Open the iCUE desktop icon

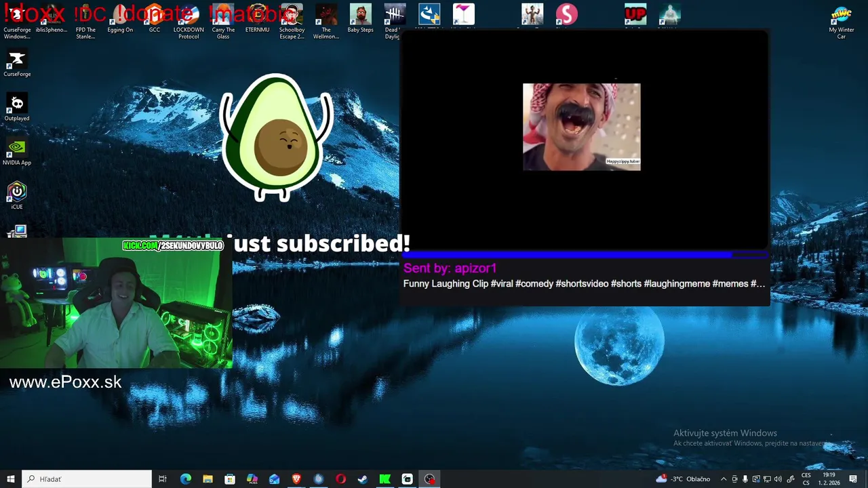[x=17, y=197]
